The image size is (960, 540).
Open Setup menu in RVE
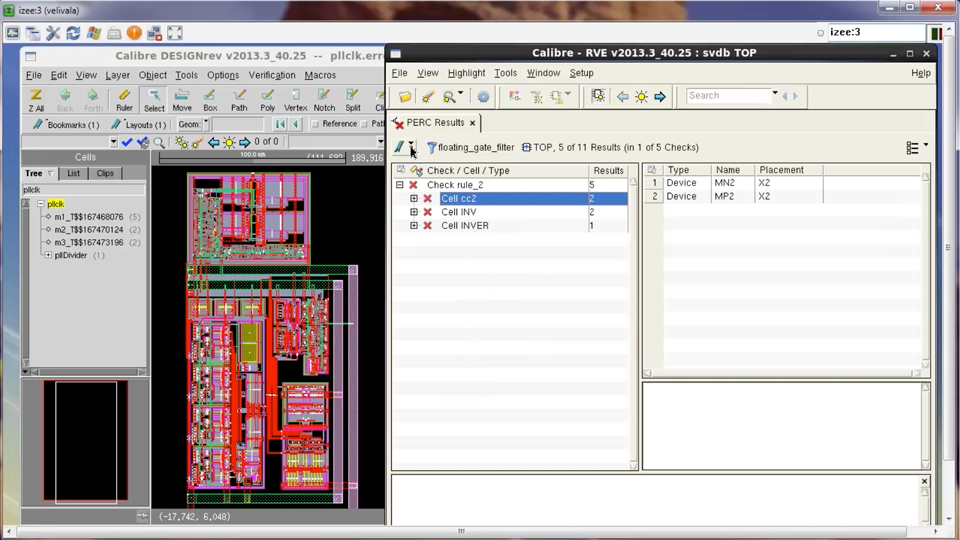click(x=581, y=73)
